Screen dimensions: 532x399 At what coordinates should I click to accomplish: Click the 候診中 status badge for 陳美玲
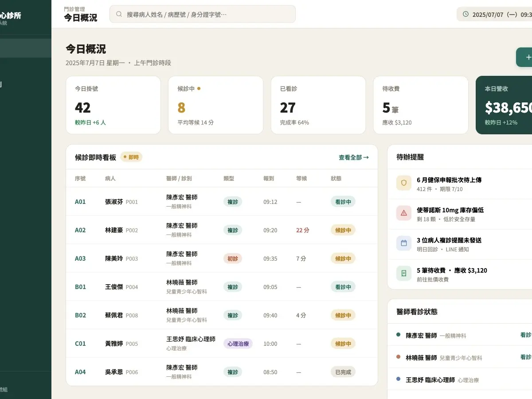[x=343, y=258]
